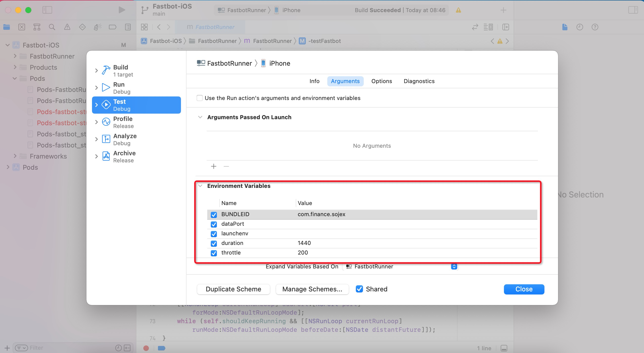Uncheck the BUNDLEID environment variable
The height and width of the screenshot is (353, 644).
[x=214, y=215]
